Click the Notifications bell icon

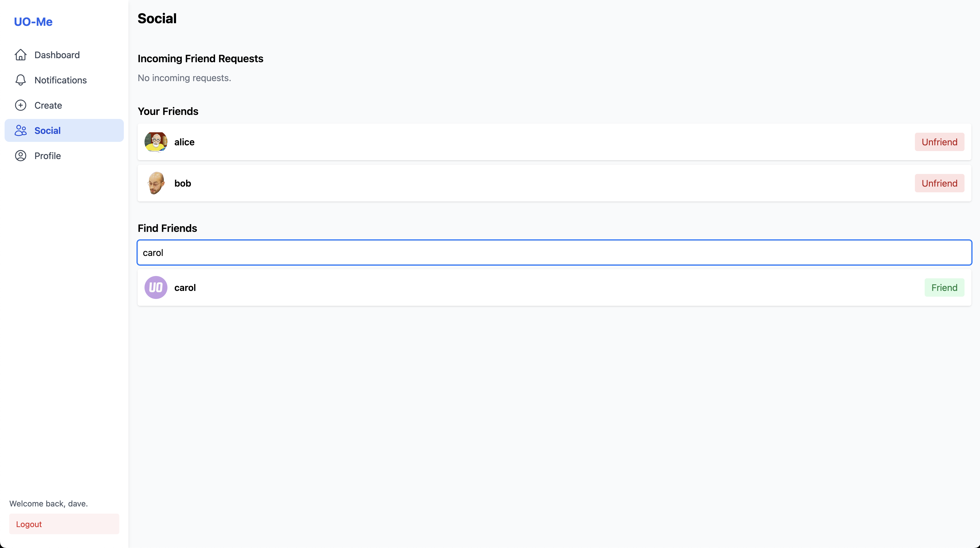(21, 80)
